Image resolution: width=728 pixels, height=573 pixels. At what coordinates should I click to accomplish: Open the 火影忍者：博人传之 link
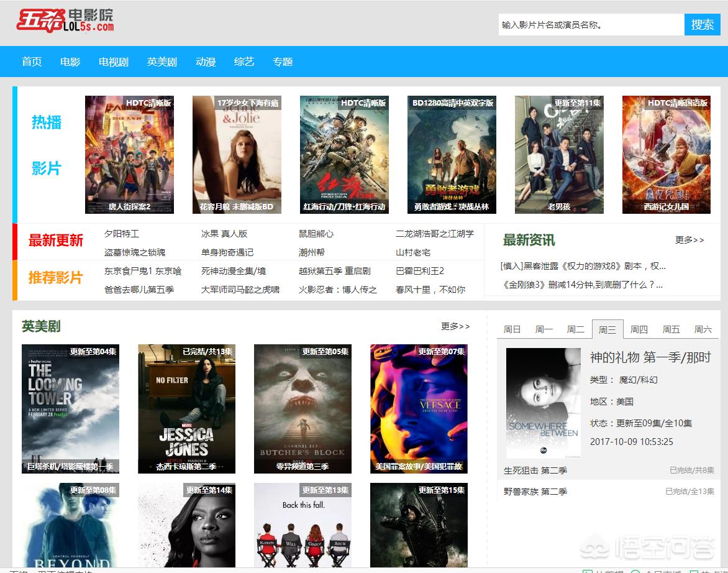(x=337, y=289)
